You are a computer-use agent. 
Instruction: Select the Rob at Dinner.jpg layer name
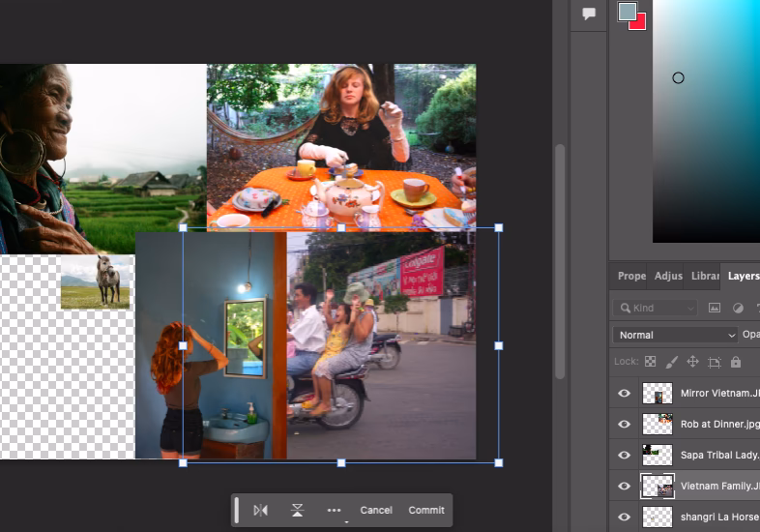[x=719, y=424]
